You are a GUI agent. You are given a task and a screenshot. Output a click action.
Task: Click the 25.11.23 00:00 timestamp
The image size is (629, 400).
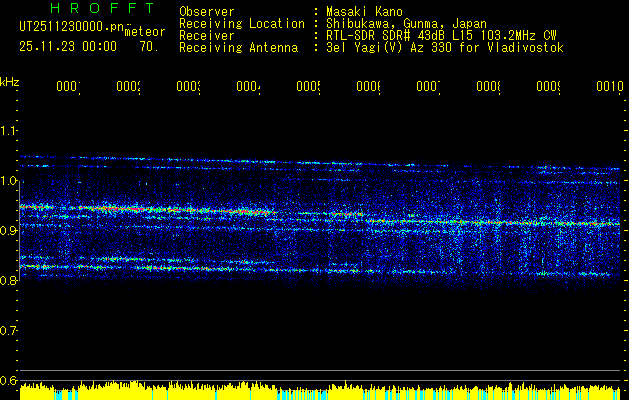click(68, 47)
